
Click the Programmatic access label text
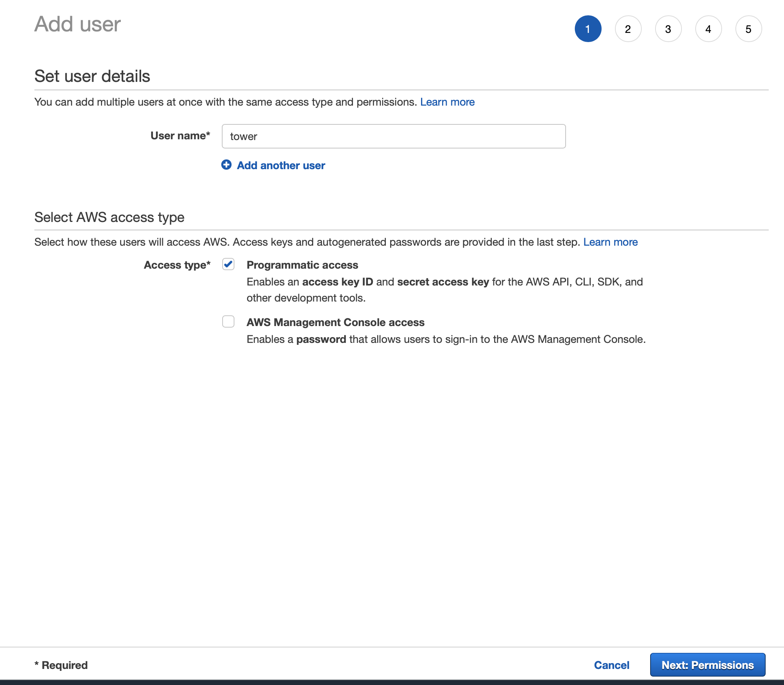(x=302, y=265)
